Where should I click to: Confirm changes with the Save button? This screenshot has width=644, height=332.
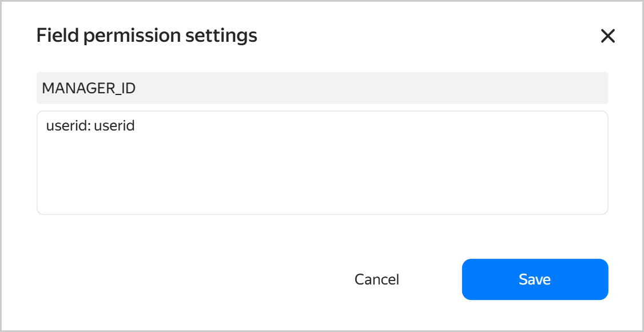[535, 279]
